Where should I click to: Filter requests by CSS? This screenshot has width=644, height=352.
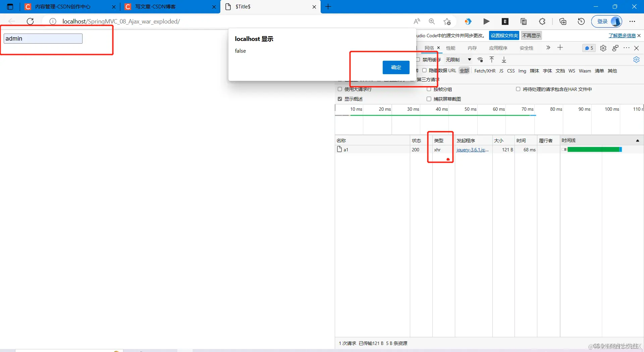511,71
